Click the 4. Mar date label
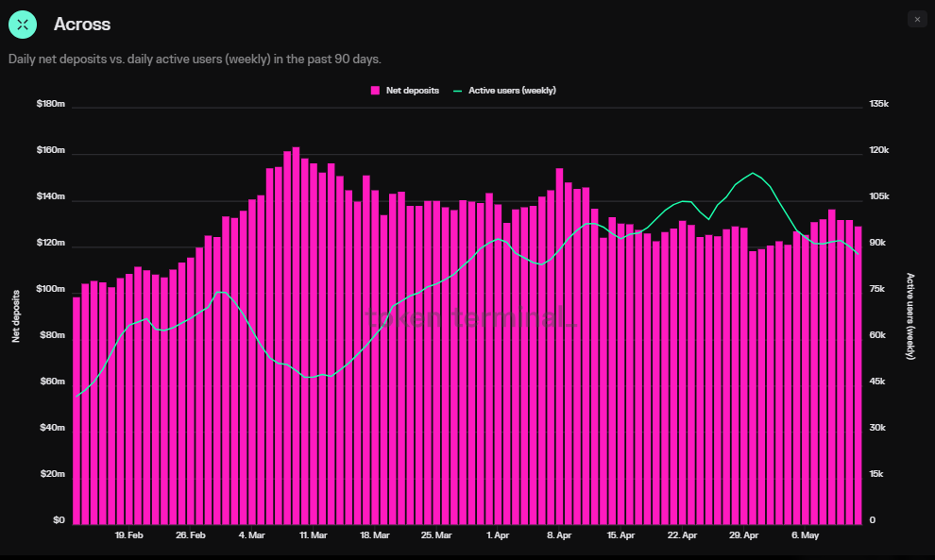 point(251,535)
